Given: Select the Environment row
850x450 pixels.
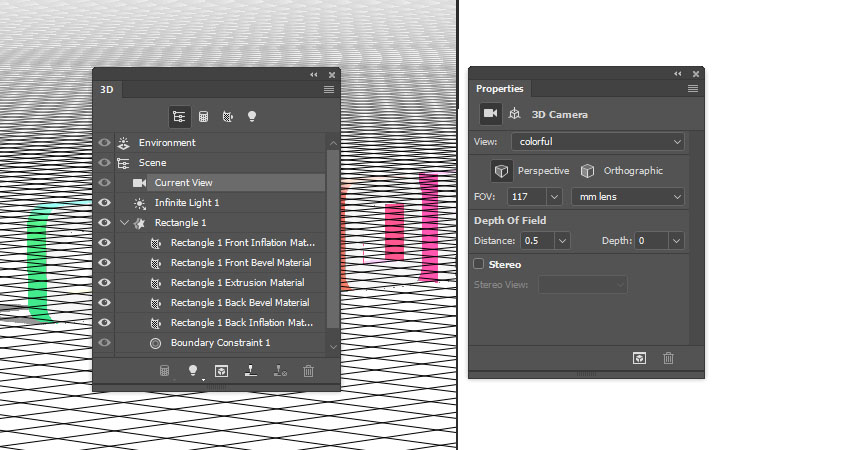Looking at the screenshot, I should [x=220, y=143].
